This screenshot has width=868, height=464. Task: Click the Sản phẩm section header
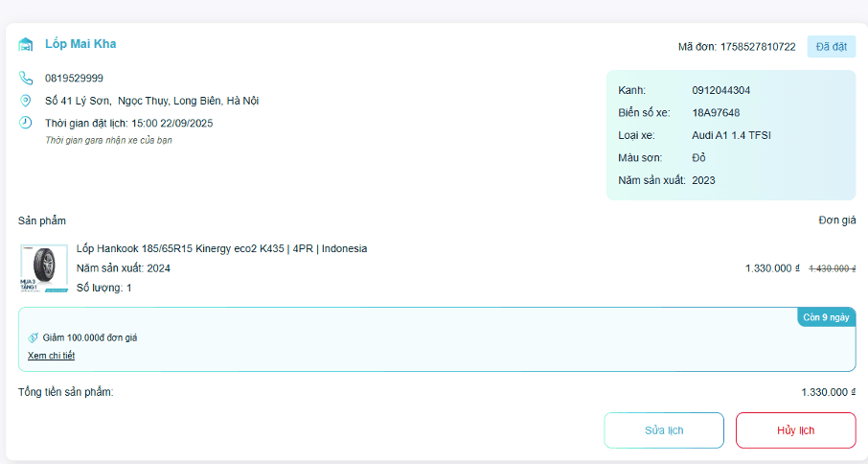42,220
